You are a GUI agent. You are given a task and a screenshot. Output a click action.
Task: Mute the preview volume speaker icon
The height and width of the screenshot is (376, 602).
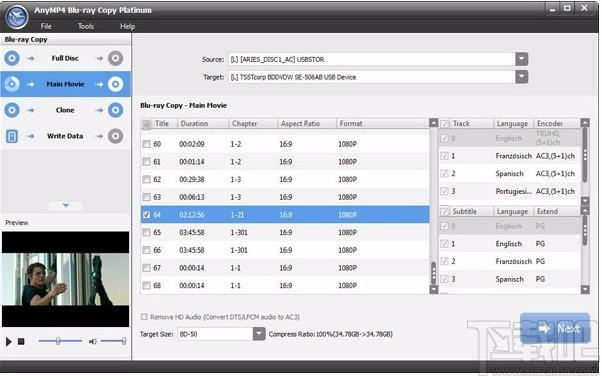pyautogui.click(x=93, y=341)
